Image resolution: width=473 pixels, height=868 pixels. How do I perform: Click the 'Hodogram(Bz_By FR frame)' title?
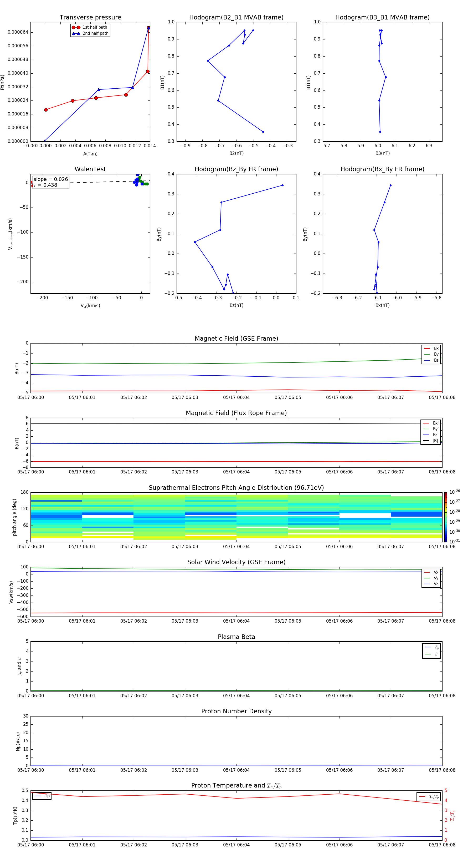(236, 169)
